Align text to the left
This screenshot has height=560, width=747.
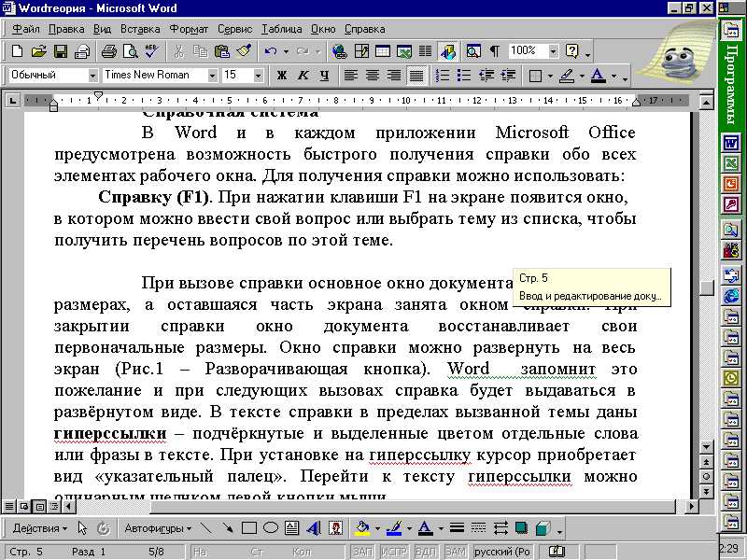click(x=351, y=76)
